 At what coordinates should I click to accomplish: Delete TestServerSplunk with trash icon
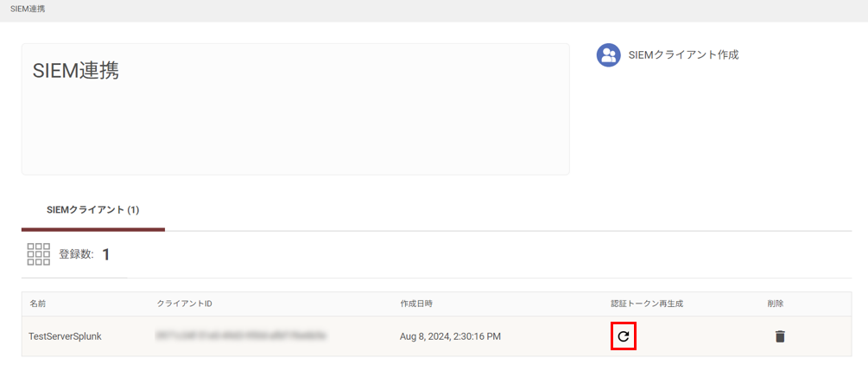[780, 336]
